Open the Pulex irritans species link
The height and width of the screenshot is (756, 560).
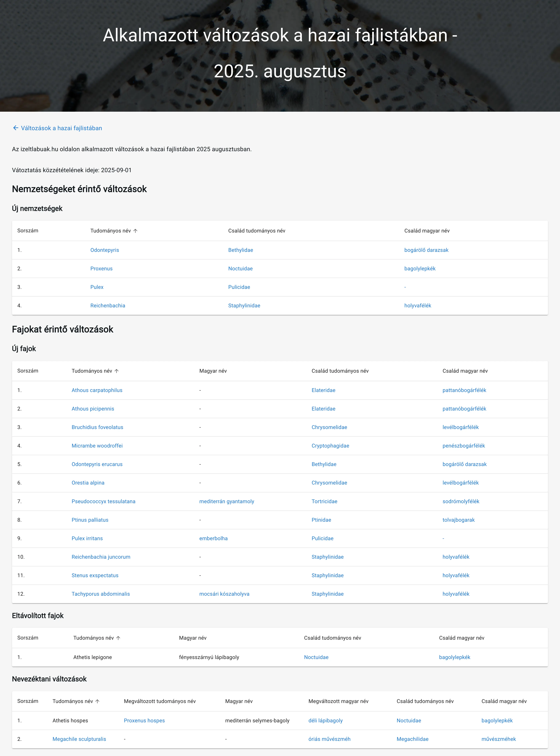pos(87,538)
